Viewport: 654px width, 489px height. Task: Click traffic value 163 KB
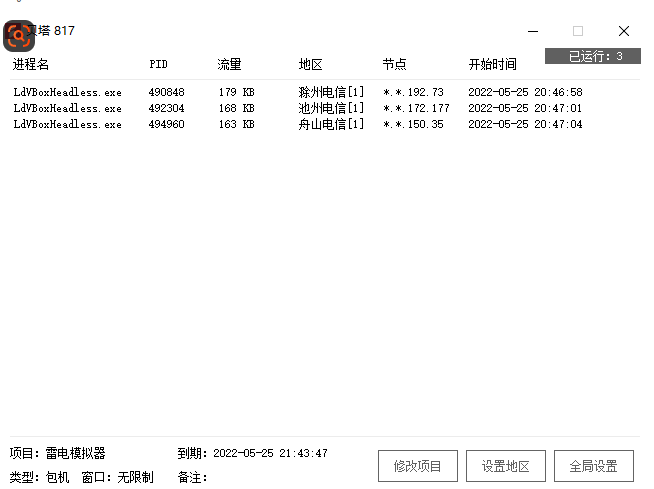pos(236,124)
